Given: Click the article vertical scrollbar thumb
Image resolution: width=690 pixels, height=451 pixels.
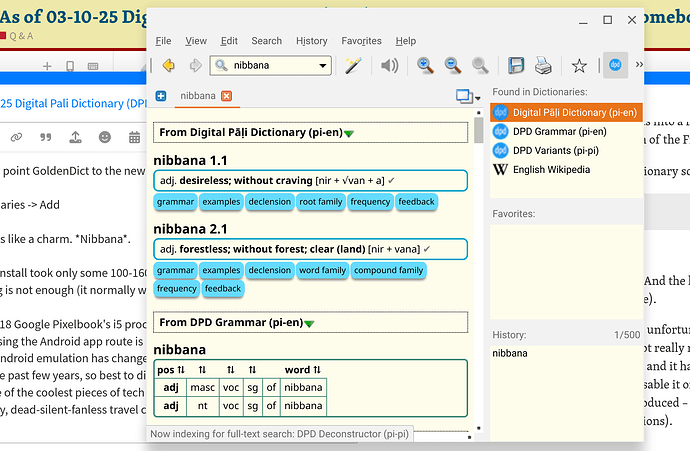Looking at the screenshot, I should (479, 130).
